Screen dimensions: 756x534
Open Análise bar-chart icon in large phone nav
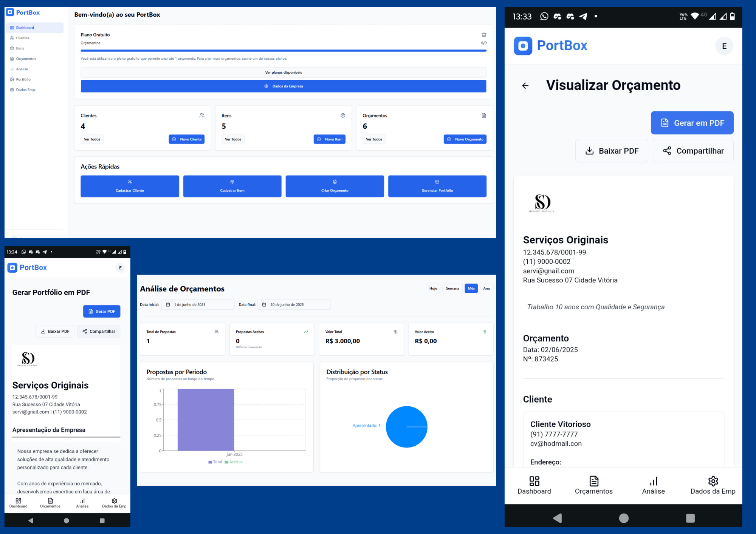(x=653, y=481)
